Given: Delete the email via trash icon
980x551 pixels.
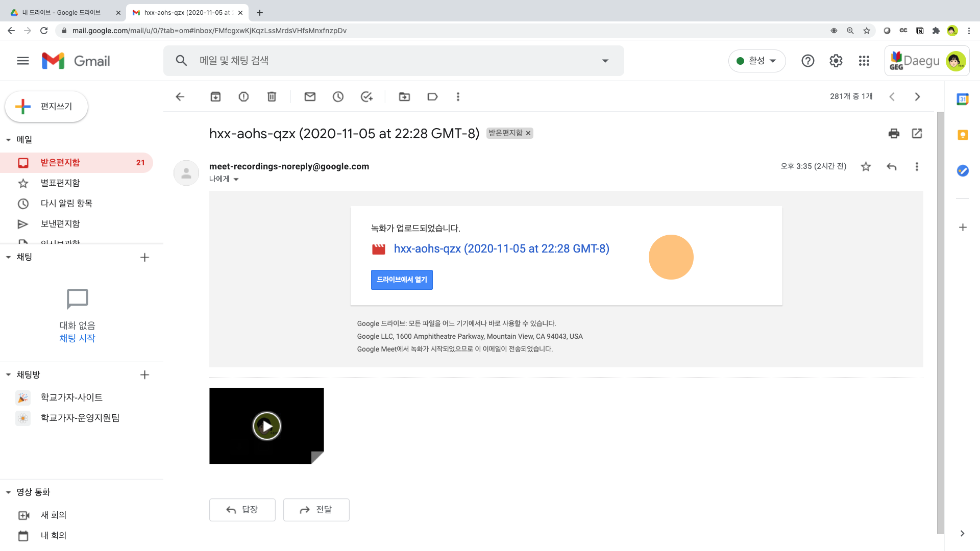Looking at the screenshot, I should tap(272, 96).
